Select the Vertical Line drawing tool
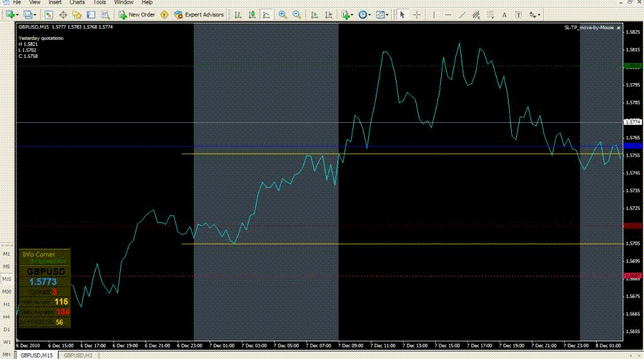644x359 pixels. 434,14
